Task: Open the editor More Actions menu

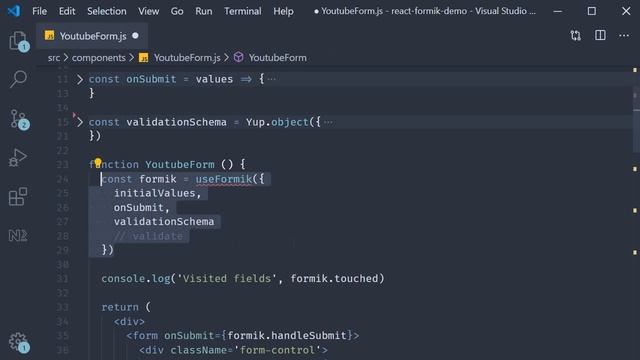Action: [624, 36]
